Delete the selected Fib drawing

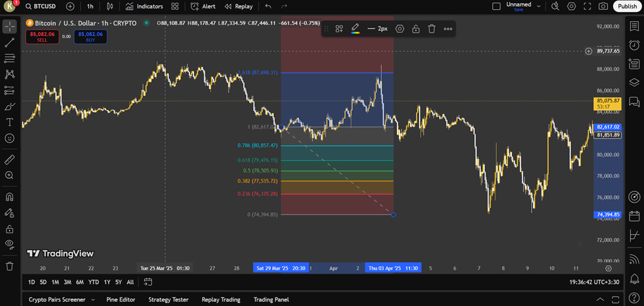431,29
